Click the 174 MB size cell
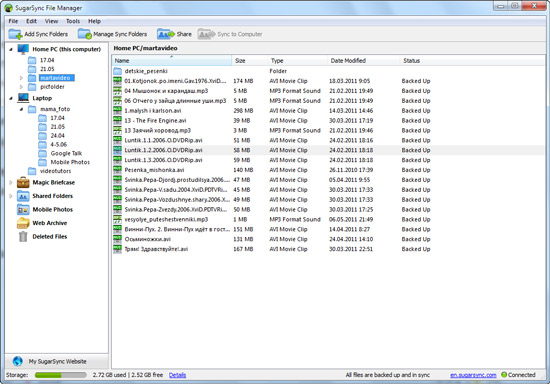 click(243, 81)
